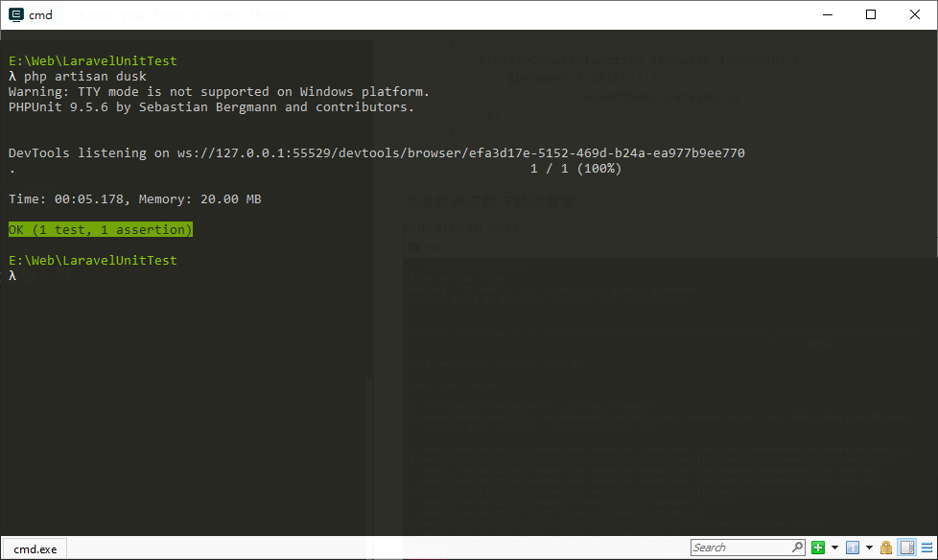Viewport: 938px width, 560px height.
Task: Click the E:\Web\LaravelUnitTest path at top
Action: pos(93,61)
